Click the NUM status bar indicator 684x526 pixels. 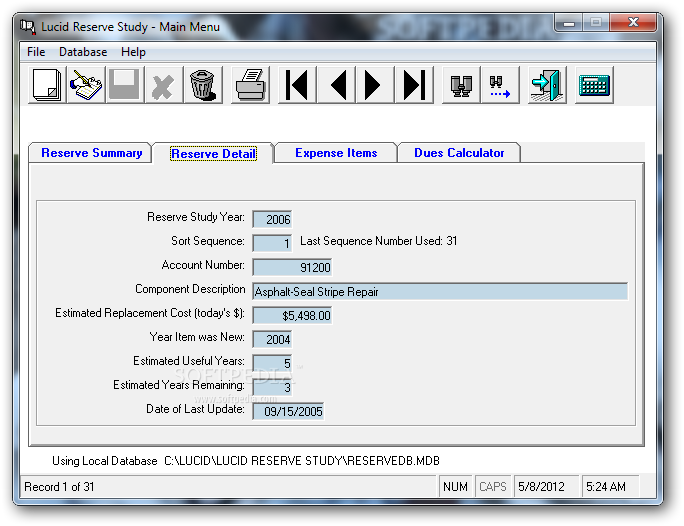pyautogui.click(x=455, y=487)
